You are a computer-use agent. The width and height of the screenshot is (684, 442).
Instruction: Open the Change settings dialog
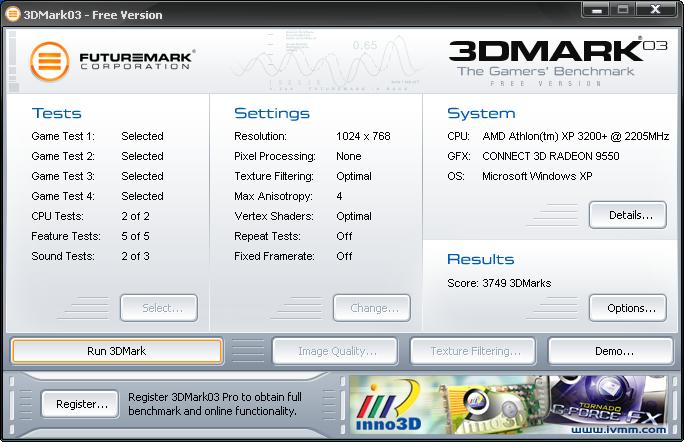[372, 308]
